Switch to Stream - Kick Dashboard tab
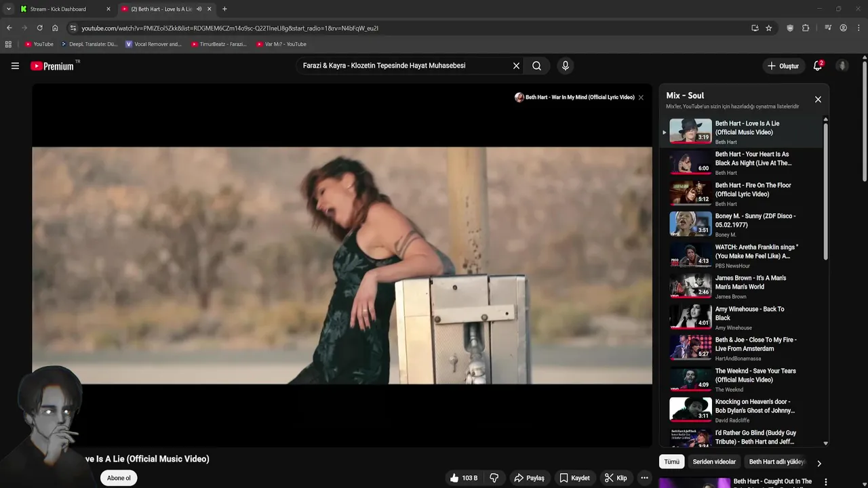This screenshot has width=868, height=488. pyautogui.click(x=64, y=9)
